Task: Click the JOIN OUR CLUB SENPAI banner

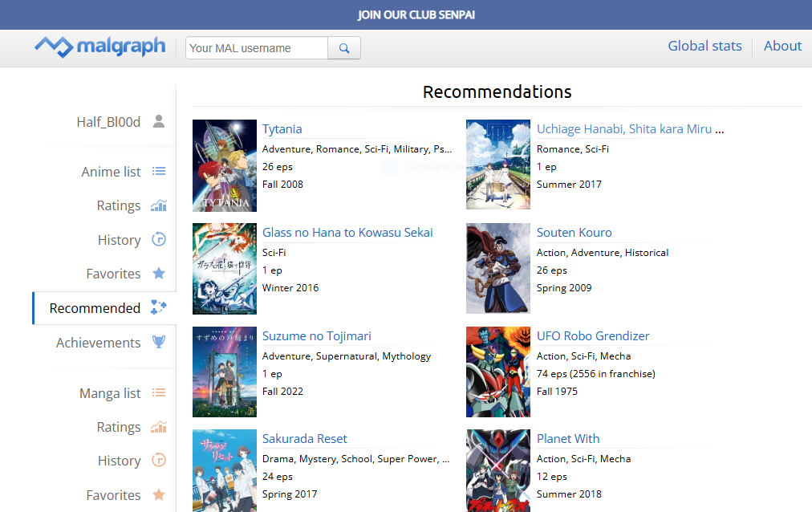Action: 416,15
